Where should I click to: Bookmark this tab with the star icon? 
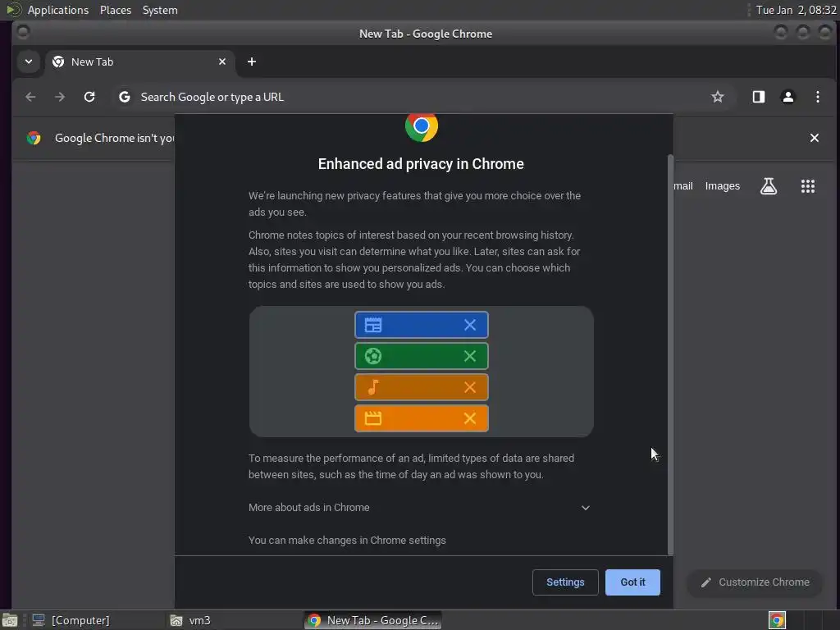tap(717, 97)
